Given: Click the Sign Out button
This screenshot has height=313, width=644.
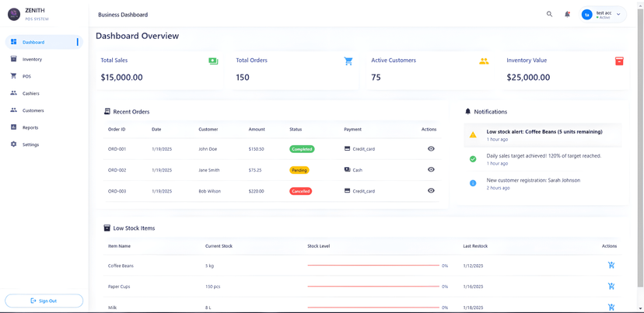Looking at the screenshot, I should pyautogui.click(x=44, y=301).
